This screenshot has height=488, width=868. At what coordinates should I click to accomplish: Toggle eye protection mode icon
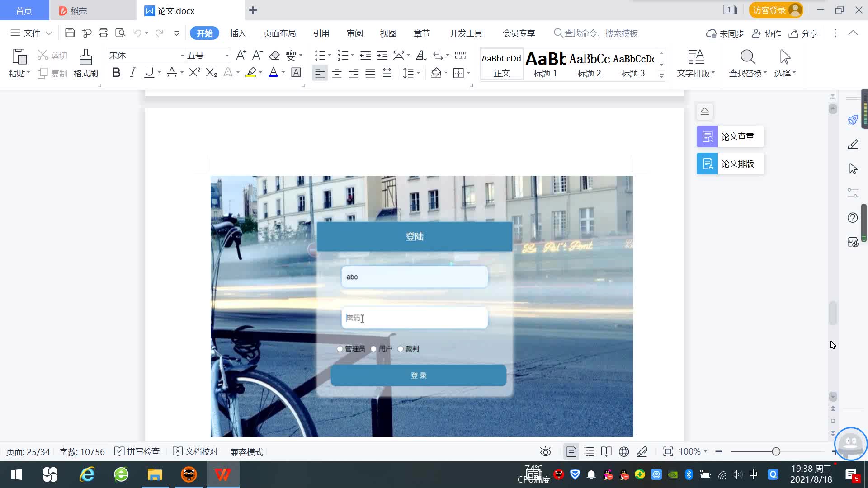point(545,451)
